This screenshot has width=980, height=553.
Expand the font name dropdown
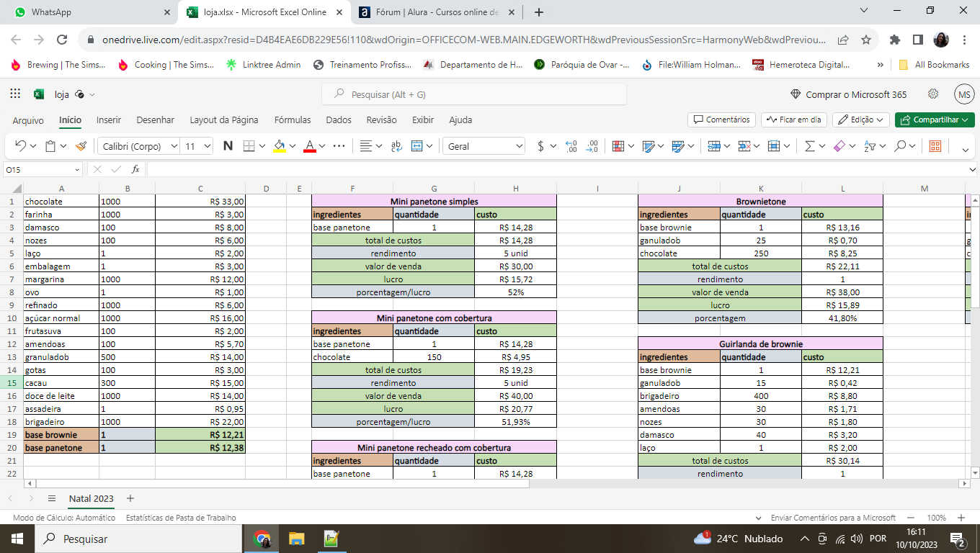click(174, 146)
